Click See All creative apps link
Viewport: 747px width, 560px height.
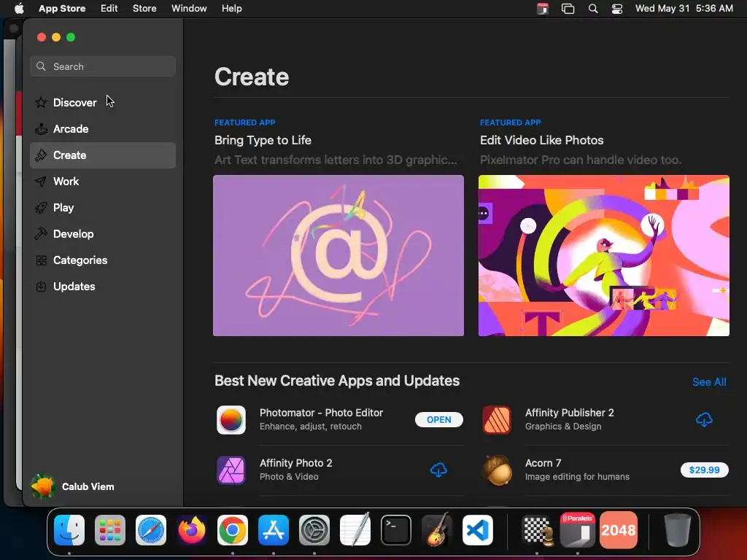(x=709, y=382)
